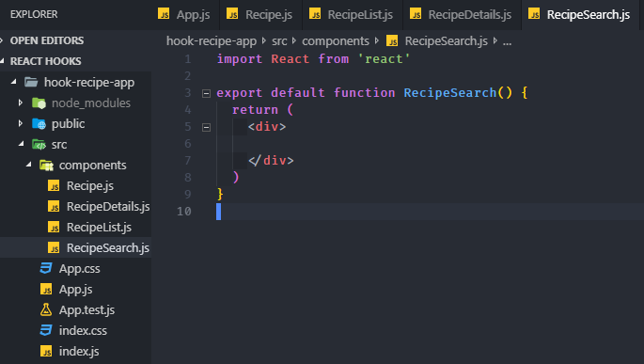
Task: Select the components breadcrumb segment
Action: tap(336, 41)
